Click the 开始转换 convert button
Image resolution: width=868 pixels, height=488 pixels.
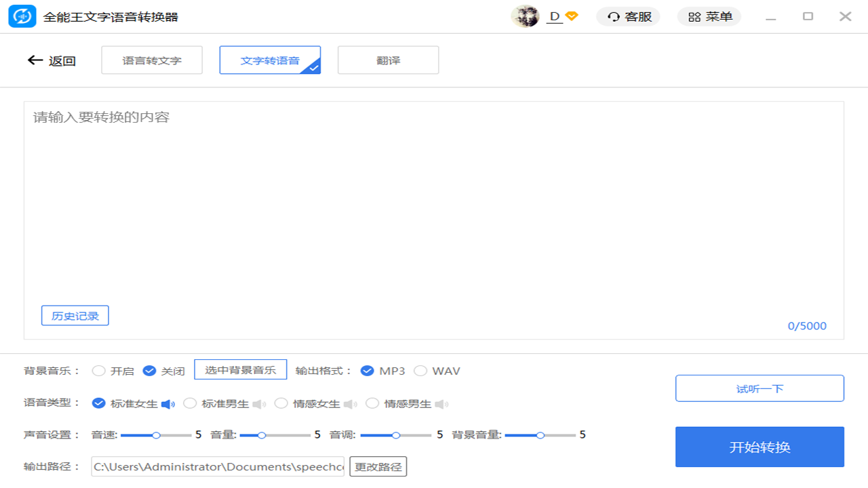(x=759, y=447)
